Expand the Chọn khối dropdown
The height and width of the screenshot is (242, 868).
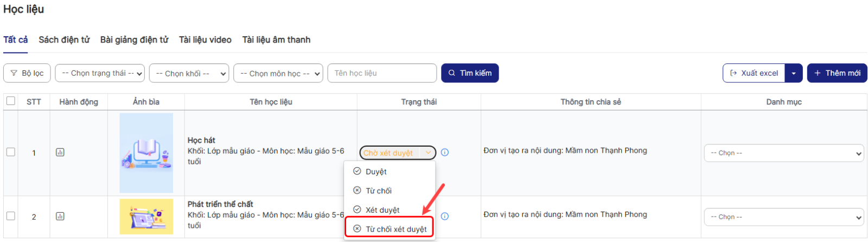point(189,73)
